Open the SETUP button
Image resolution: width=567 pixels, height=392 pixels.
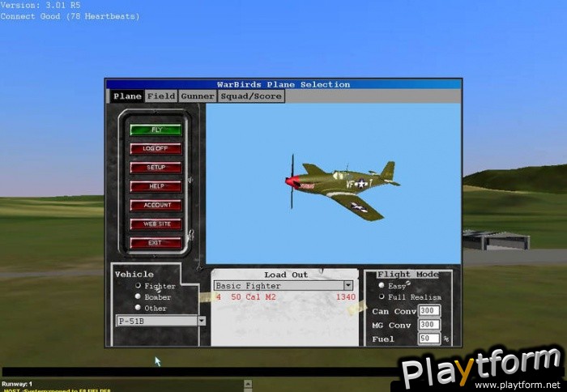point(156,168)
